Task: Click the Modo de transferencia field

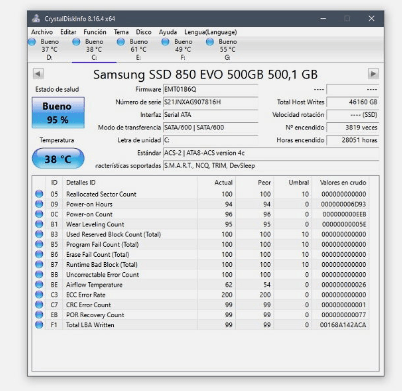Action: tap(210, 127)
